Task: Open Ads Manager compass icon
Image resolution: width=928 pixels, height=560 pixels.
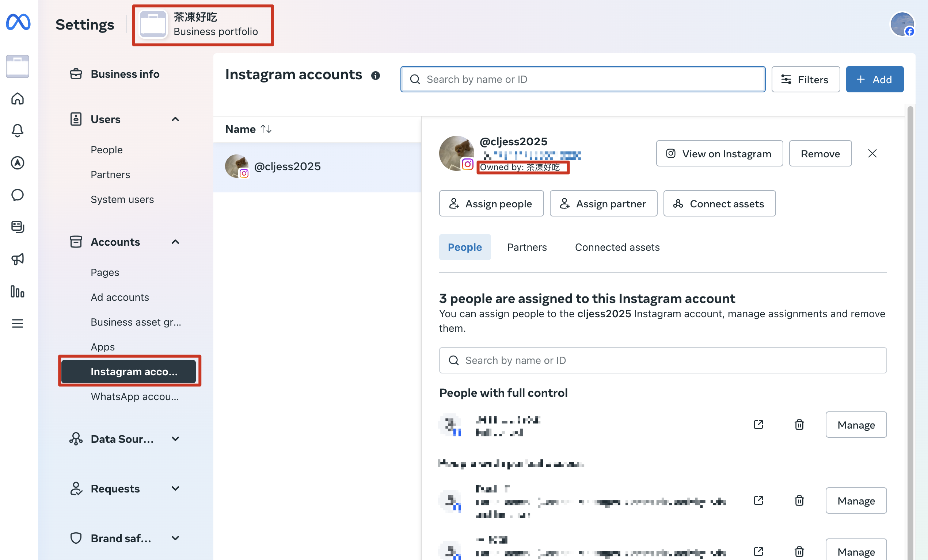Action: point(17,163)
